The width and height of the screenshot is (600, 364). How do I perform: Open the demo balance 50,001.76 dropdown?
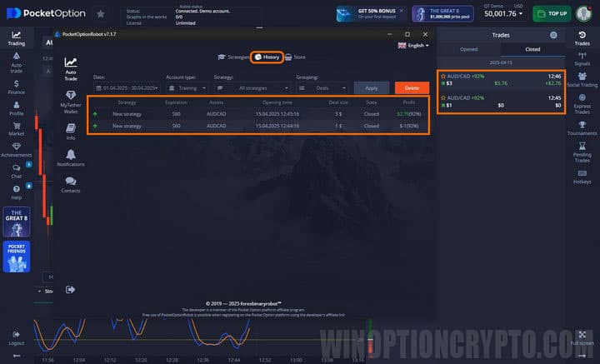[503, 13]
